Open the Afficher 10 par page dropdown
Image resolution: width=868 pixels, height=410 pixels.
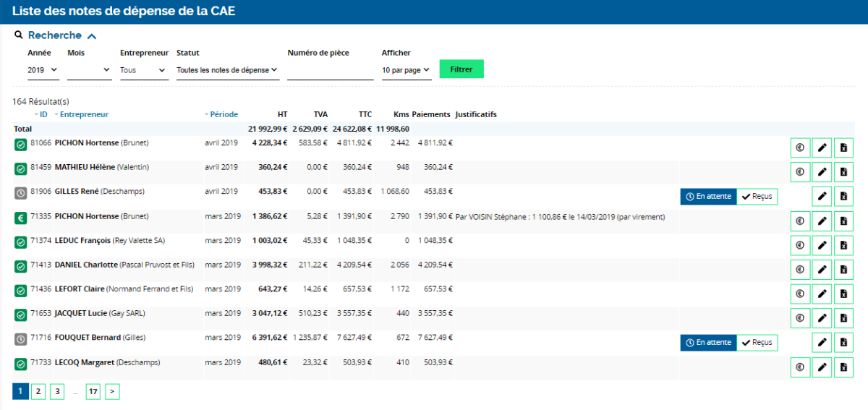coord(406,70)
